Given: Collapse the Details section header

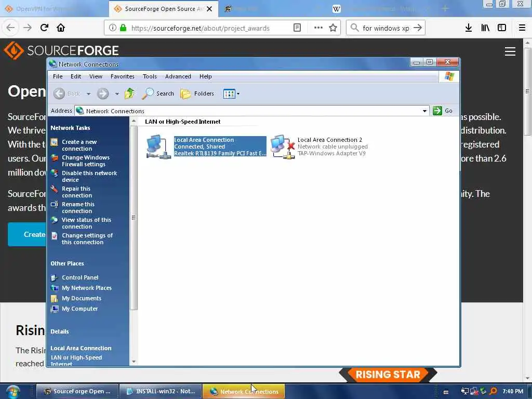Looking at the screenshot, I should [x=60, y=331].
